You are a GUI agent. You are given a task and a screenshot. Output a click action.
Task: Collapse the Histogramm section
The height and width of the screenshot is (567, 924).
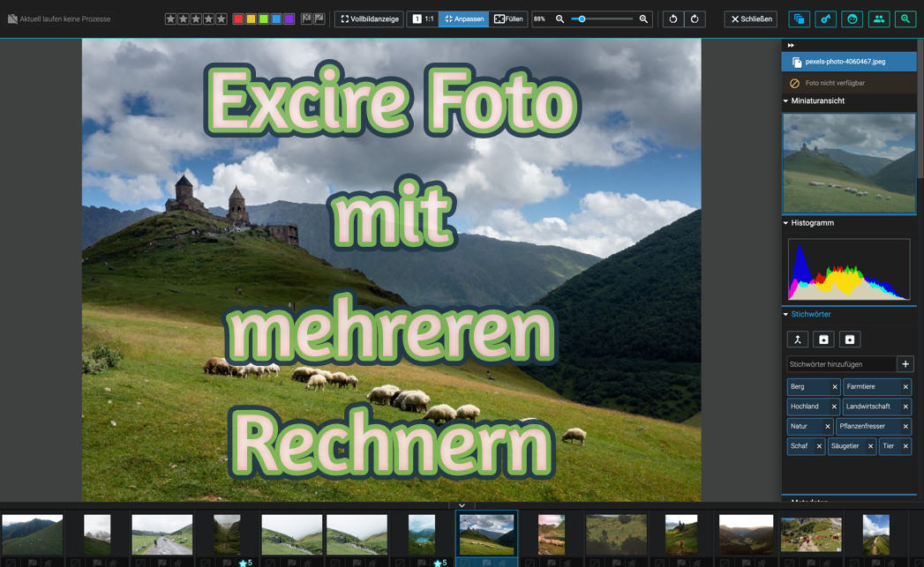pos(785,223)
